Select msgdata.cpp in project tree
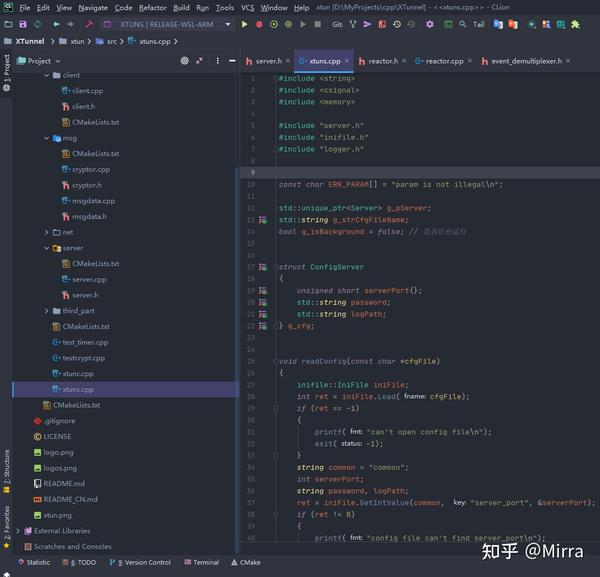Screen dimensions: 600x577 [x=93, y=201]
